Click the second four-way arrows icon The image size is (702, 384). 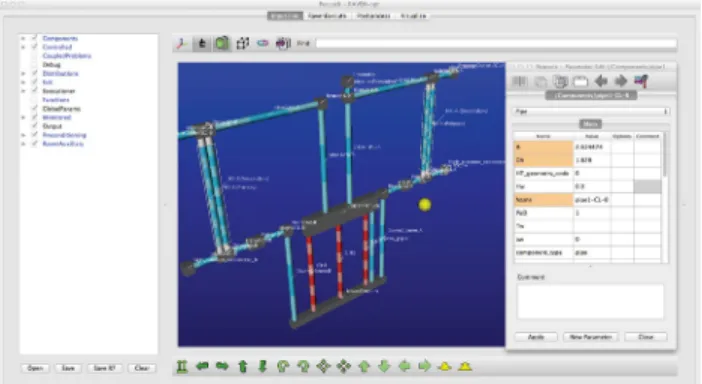(343, 366)
